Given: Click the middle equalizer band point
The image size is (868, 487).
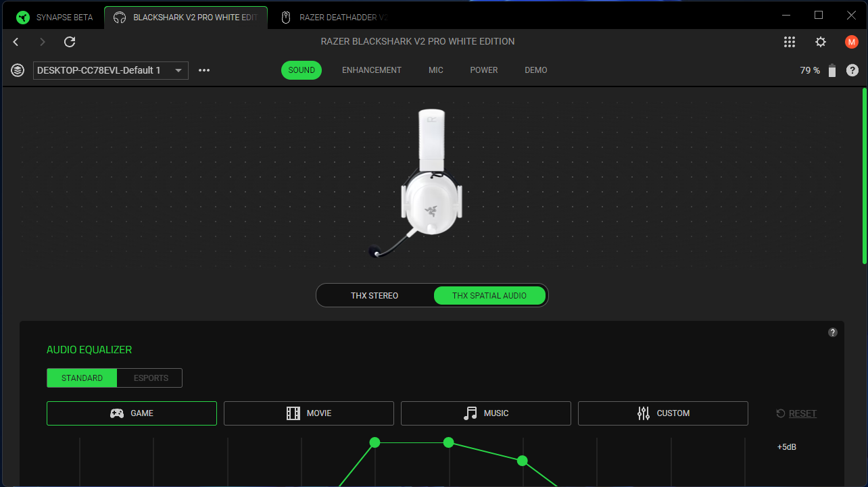Looking at the screenshot, I should coord(448,442).
